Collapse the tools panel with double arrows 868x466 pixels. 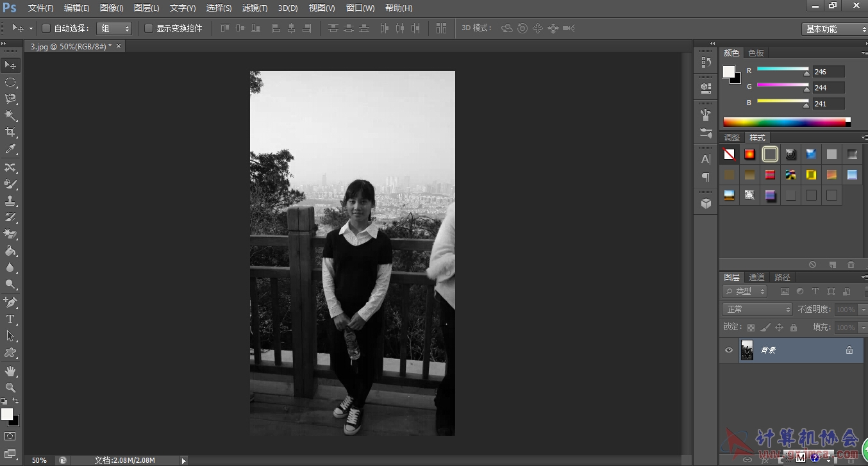point(4,43)
